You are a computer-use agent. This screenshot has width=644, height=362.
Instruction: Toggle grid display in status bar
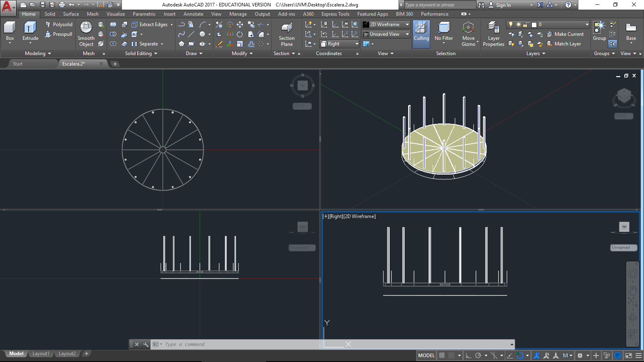[442, 356]
